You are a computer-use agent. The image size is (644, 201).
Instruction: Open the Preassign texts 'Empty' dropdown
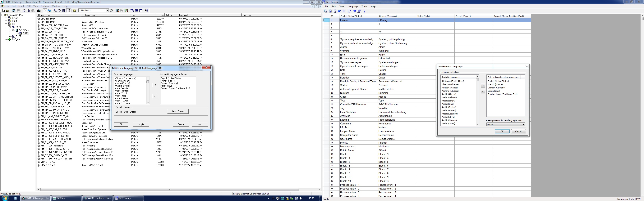point(505,124)
